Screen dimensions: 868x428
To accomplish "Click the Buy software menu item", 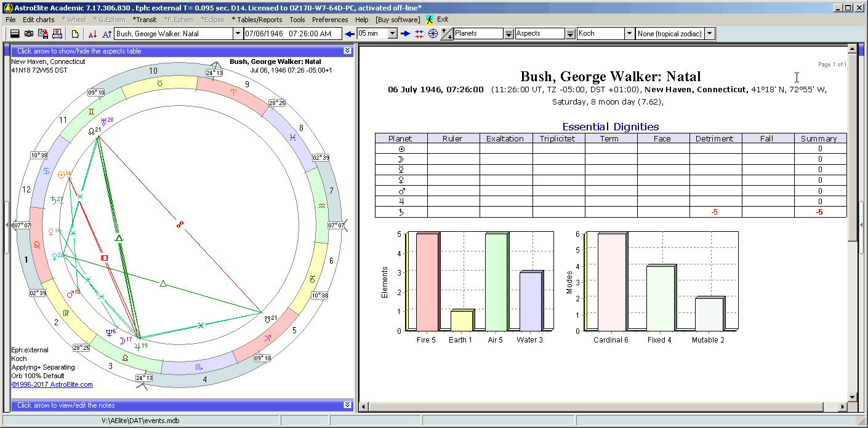I will pos(398,20).
